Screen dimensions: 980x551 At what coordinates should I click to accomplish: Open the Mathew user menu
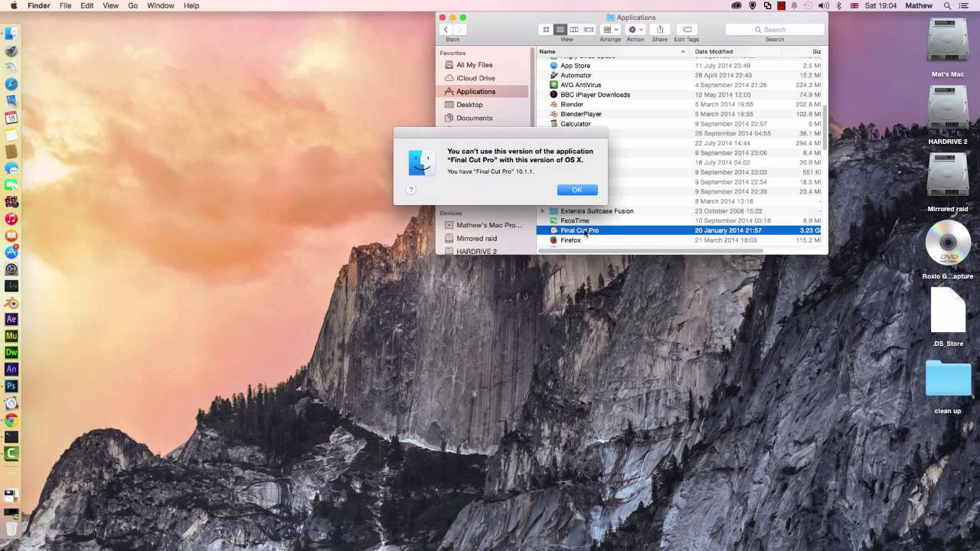(x=919, y=5)
